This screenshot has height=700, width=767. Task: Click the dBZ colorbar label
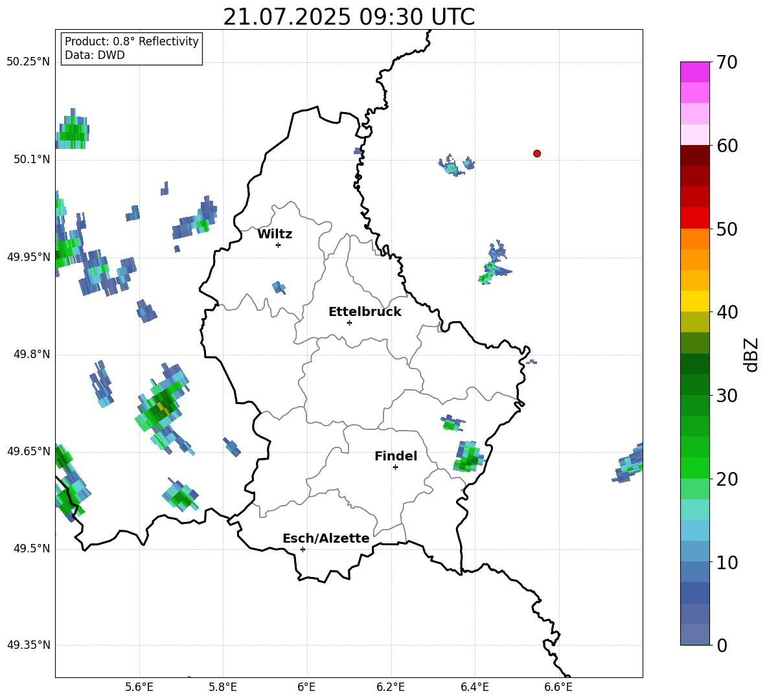(x=751, y=354)
